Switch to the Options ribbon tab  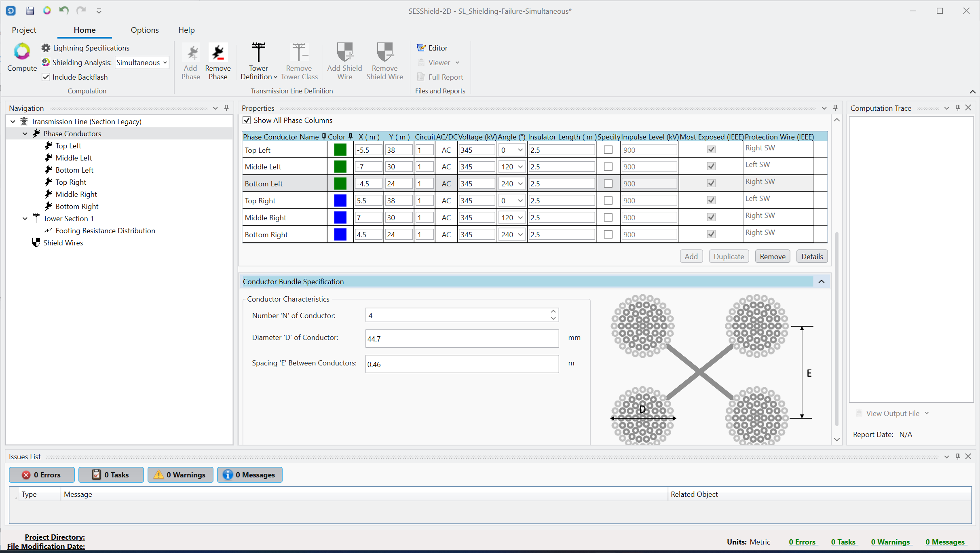144,30
